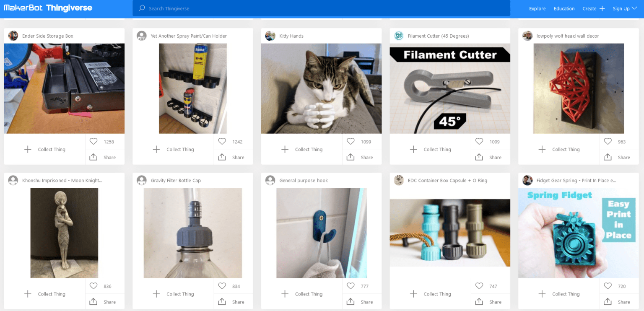The image size is (644, 311).
Task: Open the Kitty Hands thumbnail image
Action: point(321,88)
